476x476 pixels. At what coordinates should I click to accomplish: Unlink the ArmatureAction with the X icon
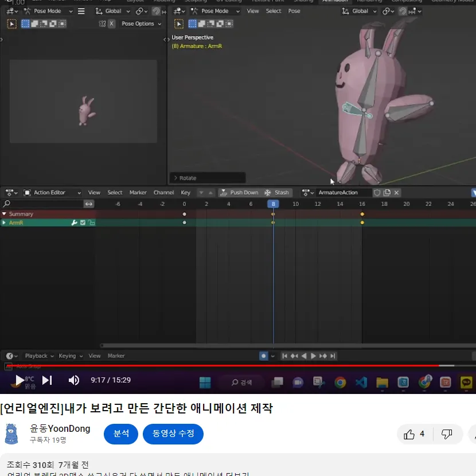tap(396, 193)
